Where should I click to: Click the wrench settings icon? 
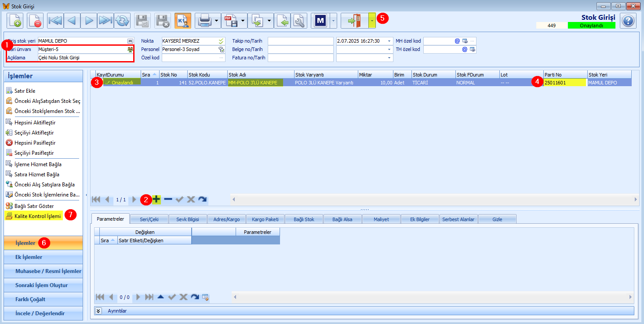[299, 21]
